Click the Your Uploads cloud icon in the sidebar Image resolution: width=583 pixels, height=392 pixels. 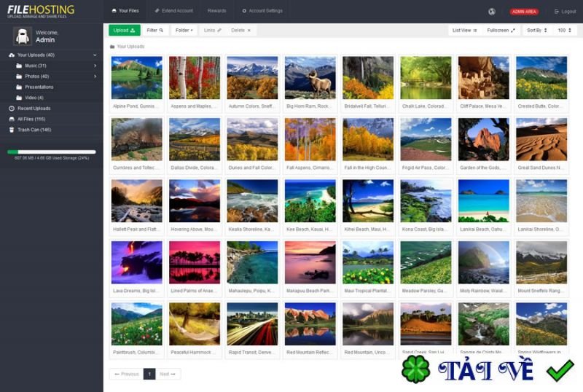coord(12,55)
